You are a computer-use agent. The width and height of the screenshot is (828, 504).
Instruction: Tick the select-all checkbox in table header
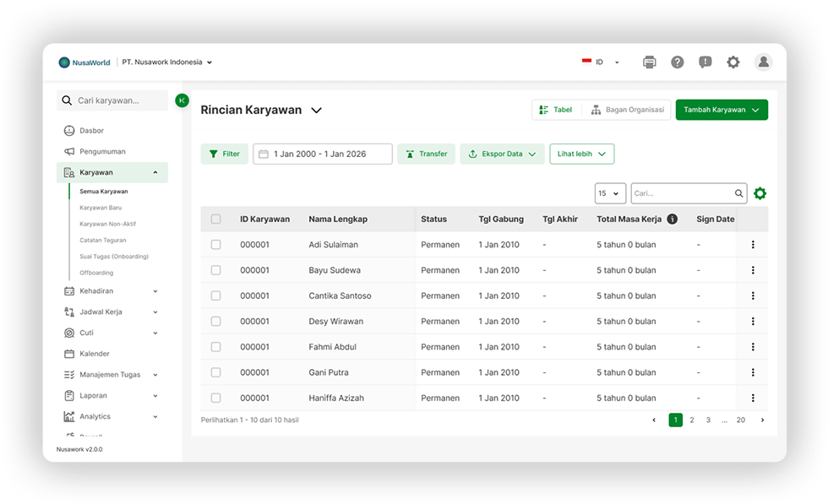coord(215,219)
